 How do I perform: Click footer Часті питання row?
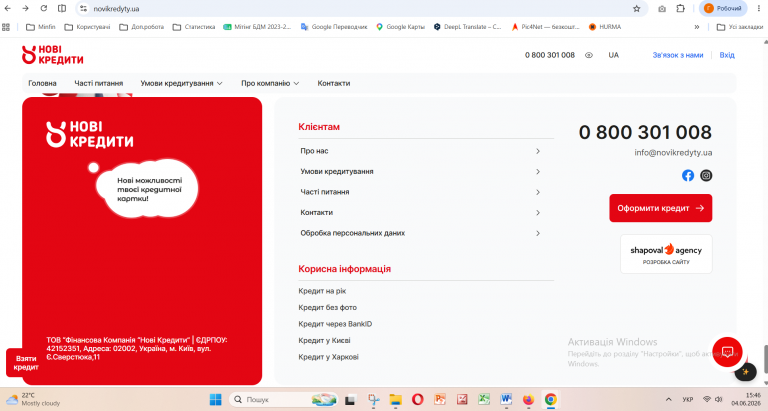[421, 192]
